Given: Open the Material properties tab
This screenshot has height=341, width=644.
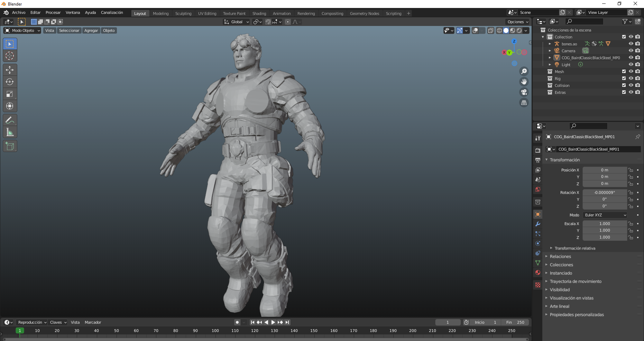Looking at the screenshot, I should coord(538,272).
